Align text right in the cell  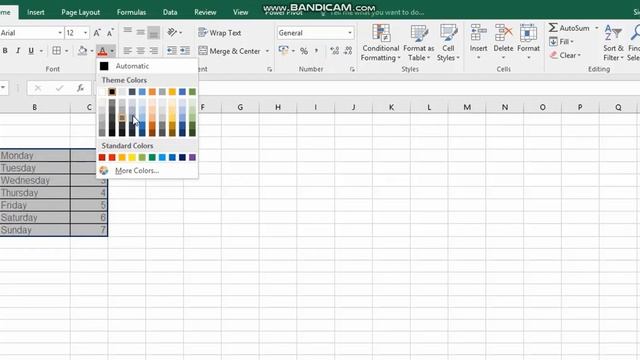(x=154, y=51)
